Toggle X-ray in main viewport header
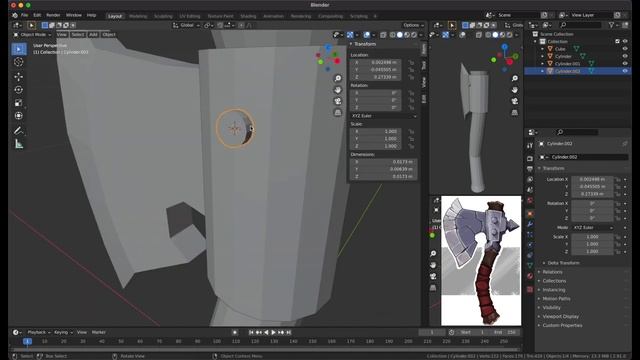The width and height of the screenshot is (640, 360). [x=384, y=35]
